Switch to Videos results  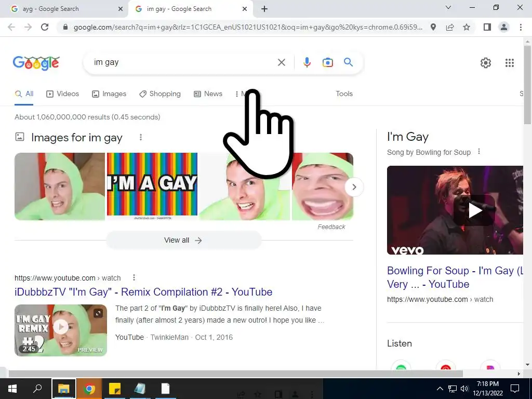click(x=63, y=94)
